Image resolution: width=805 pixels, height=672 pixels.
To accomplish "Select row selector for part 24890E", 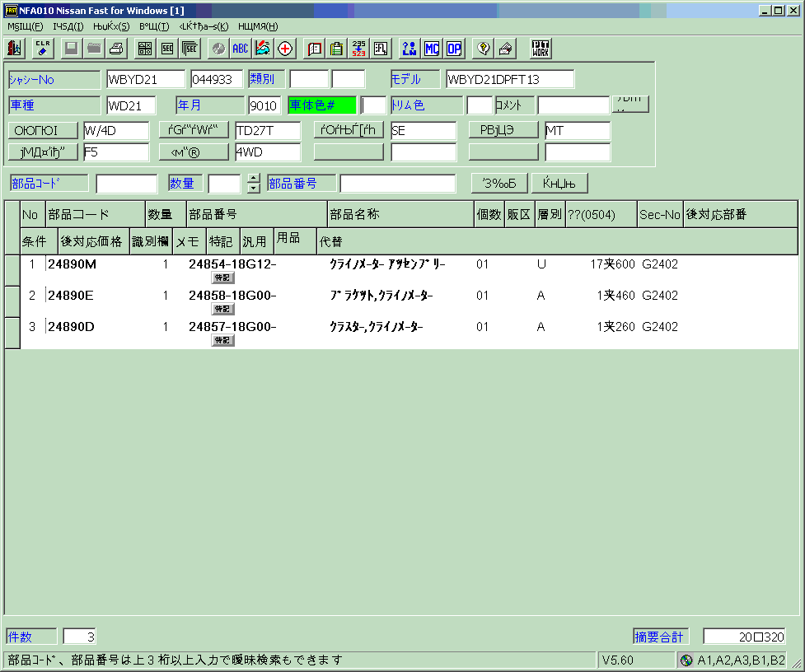I will click(12, 301).
